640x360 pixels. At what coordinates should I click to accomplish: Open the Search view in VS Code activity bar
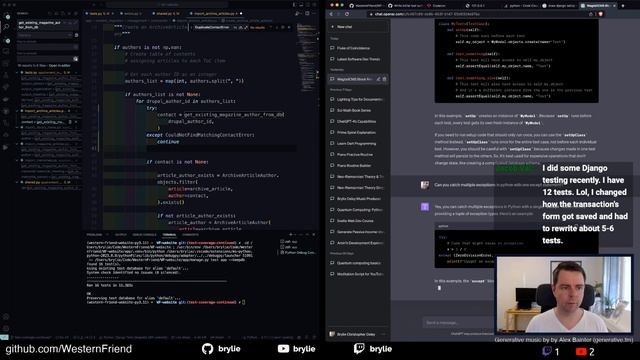coord(7,27)
